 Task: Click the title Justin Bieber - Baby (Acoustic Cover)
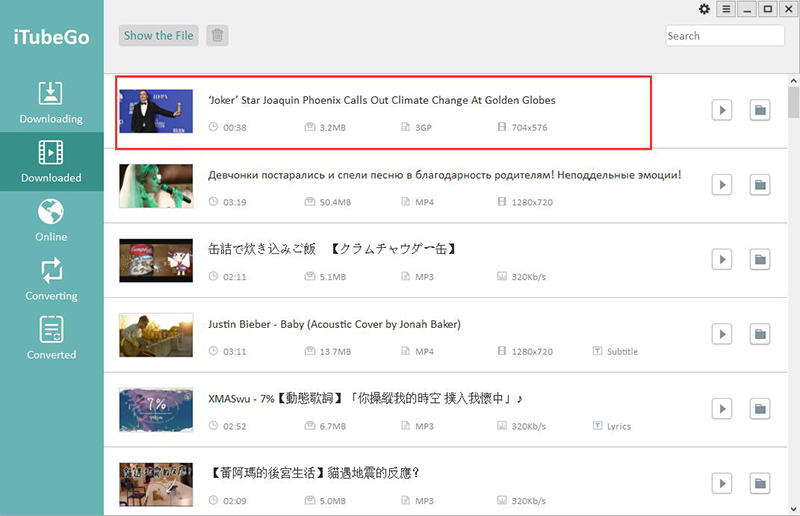(x=334, y=324)
